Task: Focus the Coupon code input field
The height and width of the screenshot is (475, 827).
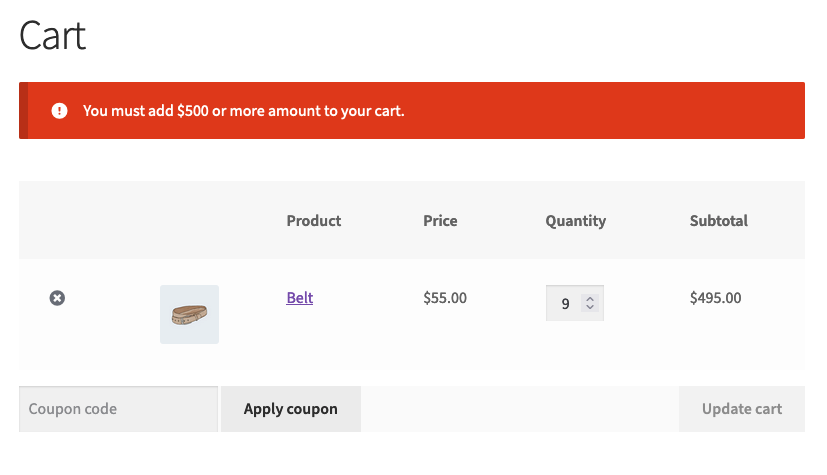Action: [118, 409]
